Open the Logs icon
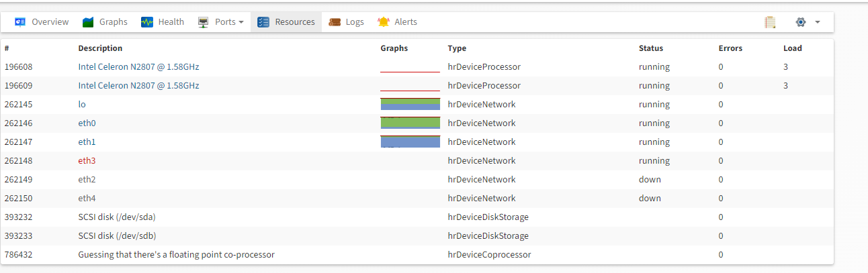The width and height of the screenshot is (868, 273). [335, 22]
